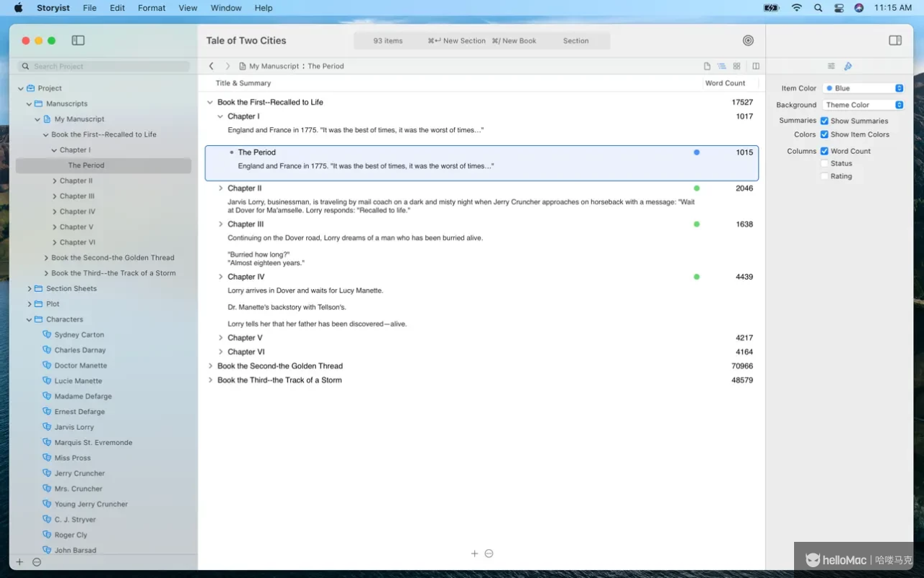Uncheck the Show Summaries checkbox
This screenshot has width=924, height=578.
tap(824, 121)
